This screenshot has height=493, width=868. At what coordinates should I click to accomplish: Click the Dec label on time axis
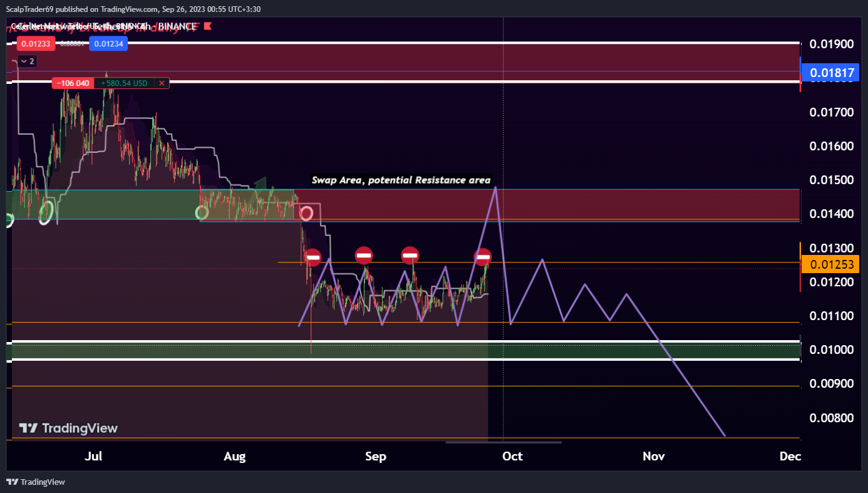(x=790, y=456)
